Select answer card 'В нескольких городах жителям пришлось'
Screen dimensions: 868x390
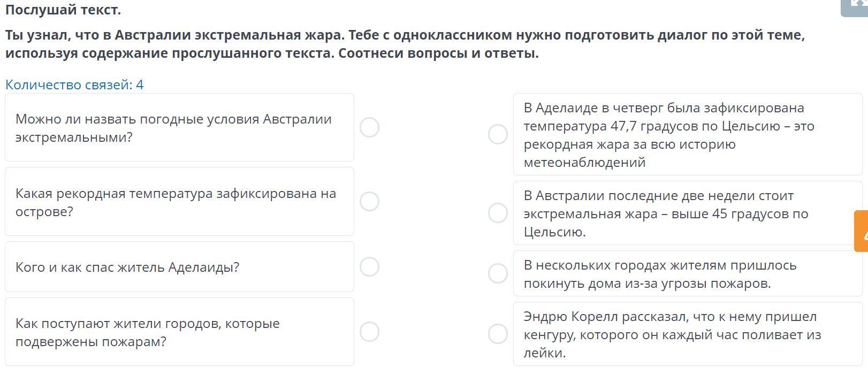(687, 274)
